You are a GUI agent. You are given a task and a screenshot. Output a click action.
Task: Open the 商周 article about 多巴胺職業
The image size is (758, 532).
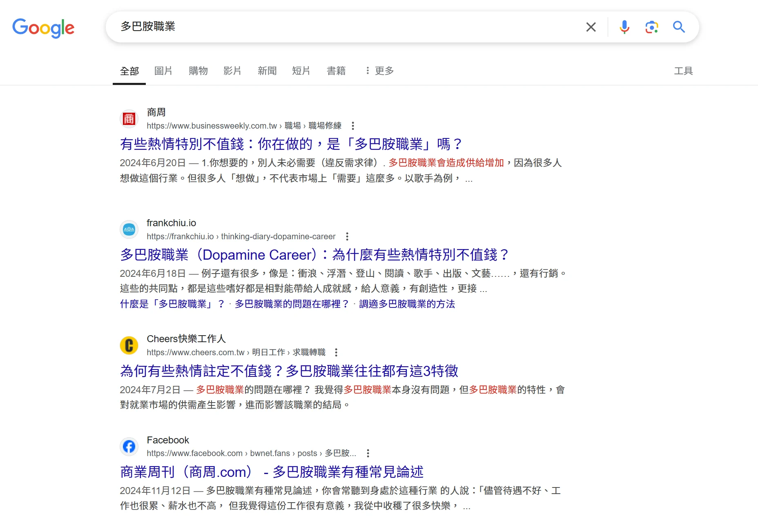(291, 144)
